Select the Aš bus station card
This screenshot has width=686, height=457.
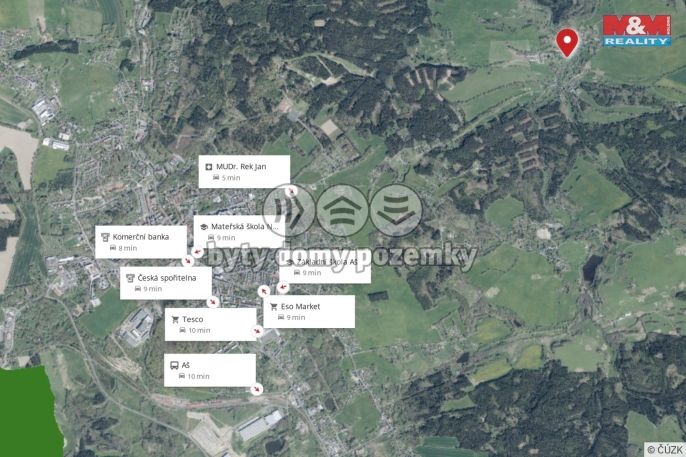[210, 370]
